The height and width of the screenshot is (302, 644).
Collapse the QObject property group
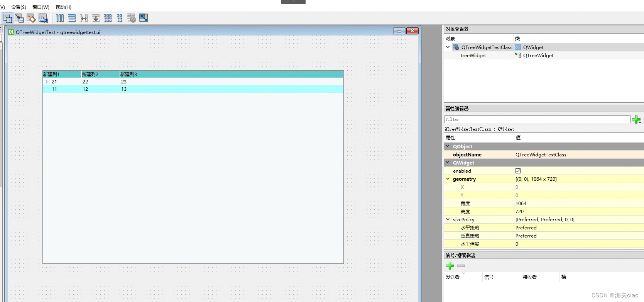(x=448, y=146)
